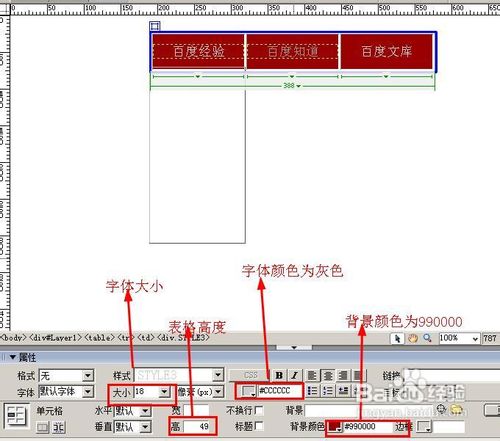The image size is (500, 441).
Task: Click the 高 height input field
Action: 197,426
